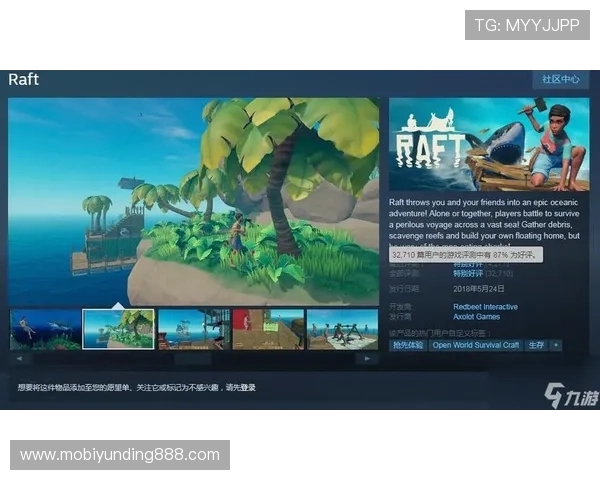Image resolution: width=600 pixels, height=480 pixels.
Task: Select the fifth screenshot thumbnail
Action: pyautogui.click(x=342, y=329)
